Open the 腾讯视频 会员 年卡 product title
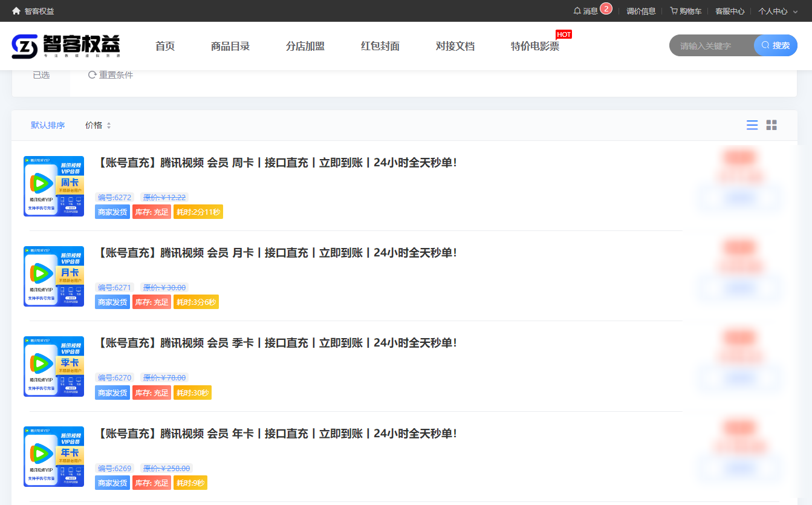812x505 pixels. pyautogui.click(x=276, y=434)
